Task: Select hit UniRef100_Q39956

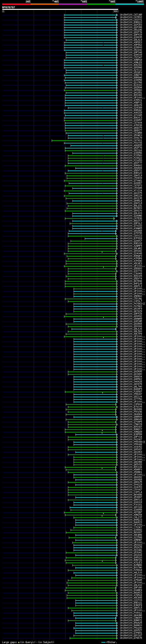Action: pyautogui.click(x=131, y=153)
